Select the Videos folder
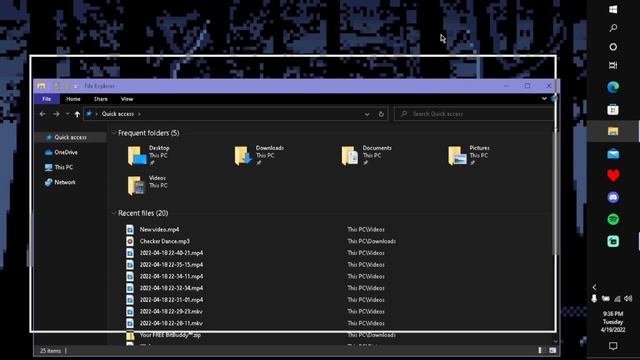 tap(148, 185)
